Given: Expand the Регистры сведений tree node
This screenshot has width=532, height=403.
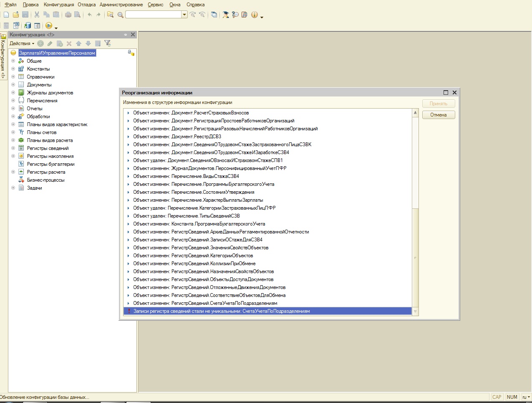Looking at the screenshot, I should pos(13,148).
